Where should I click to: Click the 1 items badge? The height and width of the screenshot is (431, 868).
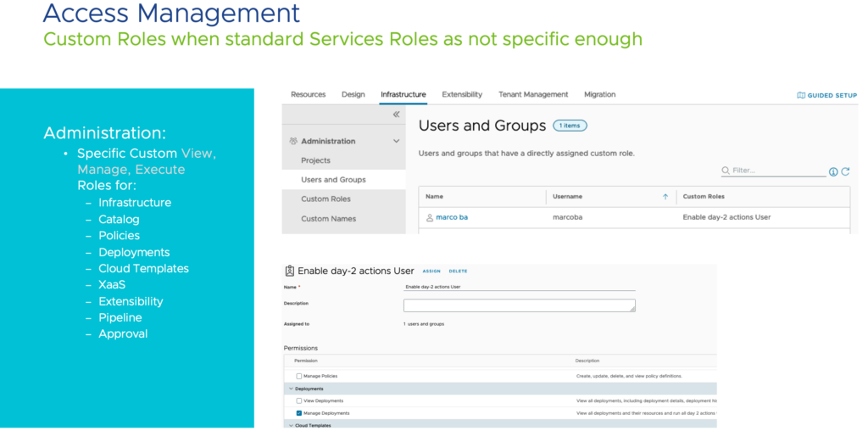[x=570, y=126]
